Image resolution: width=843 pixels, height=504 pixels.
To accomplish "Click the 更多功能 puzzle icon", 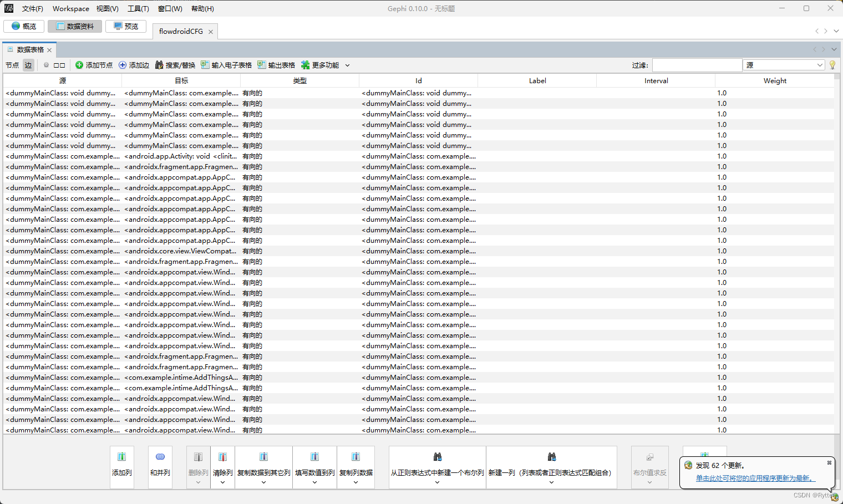I will coord(305,65).
